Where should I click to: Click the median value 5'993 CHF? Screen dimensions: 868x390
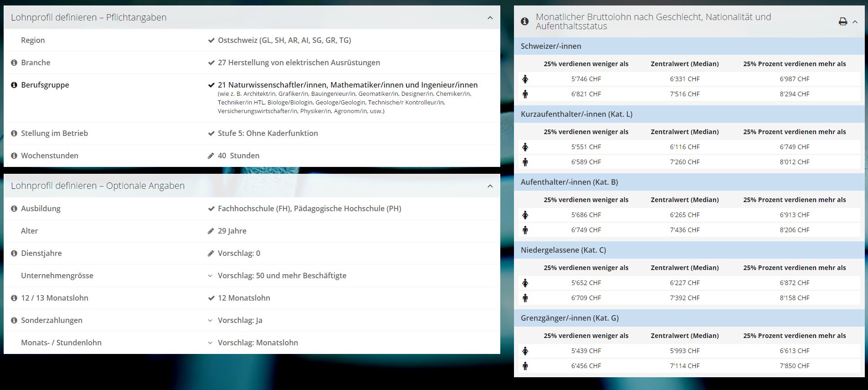[x=684, y=351]
